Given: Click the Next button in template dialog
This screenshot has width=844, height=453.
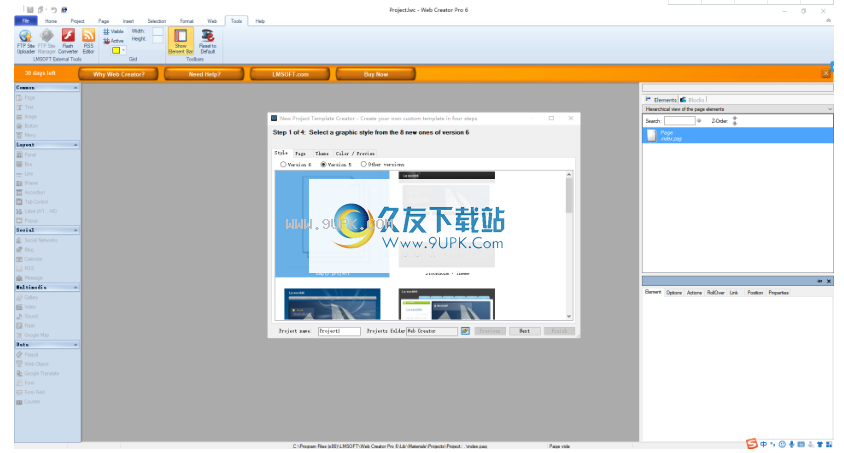Looking at the screenshot, I should click(524, 331).
